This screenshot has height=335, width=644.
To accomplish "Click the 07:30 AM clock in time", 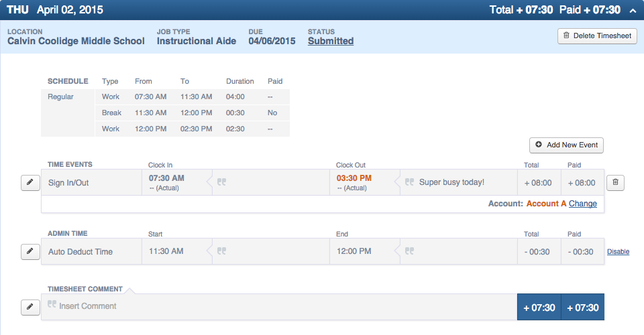I will coord(166,178).
